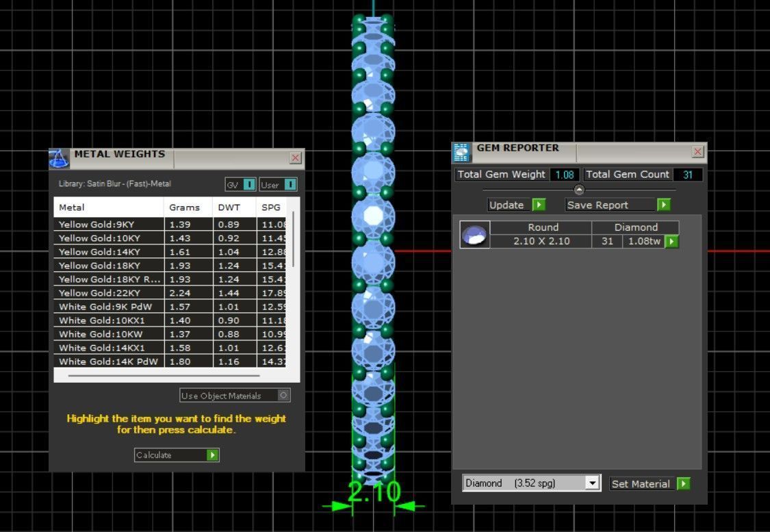Click the 2.10 dimension label in viewport
The image size is (770, 532).
374,492
